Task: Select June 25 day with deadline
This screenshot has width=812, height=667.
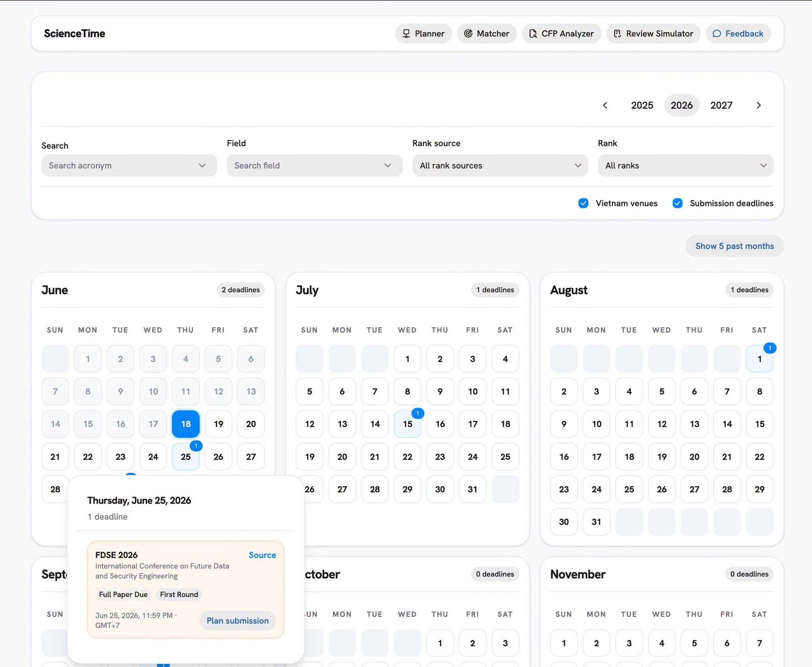Action: [186, 457]
